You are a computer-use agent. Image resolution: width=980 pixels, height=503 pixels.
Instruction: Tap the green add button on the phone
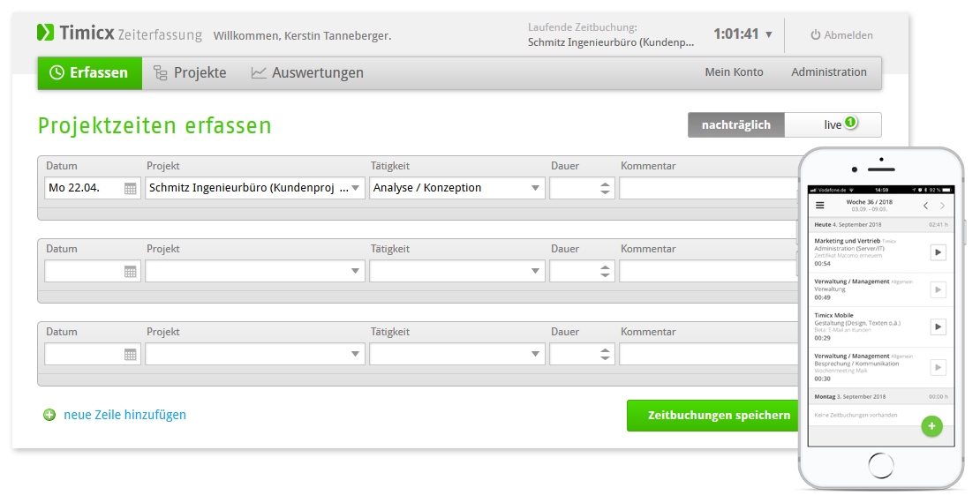(x=931, y=426)
